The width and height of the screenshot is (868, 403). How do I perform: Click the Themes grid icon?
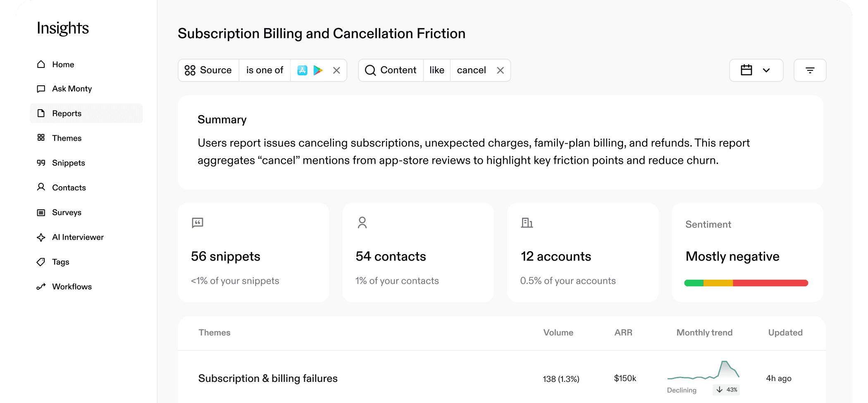pos(41,138)
